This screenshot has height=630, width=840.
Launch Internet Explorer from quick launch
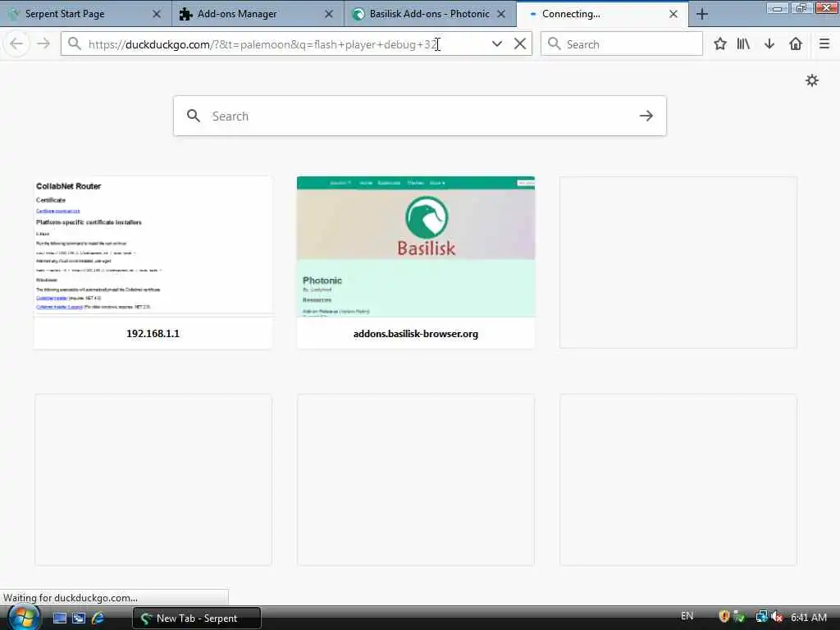[98, 618]
